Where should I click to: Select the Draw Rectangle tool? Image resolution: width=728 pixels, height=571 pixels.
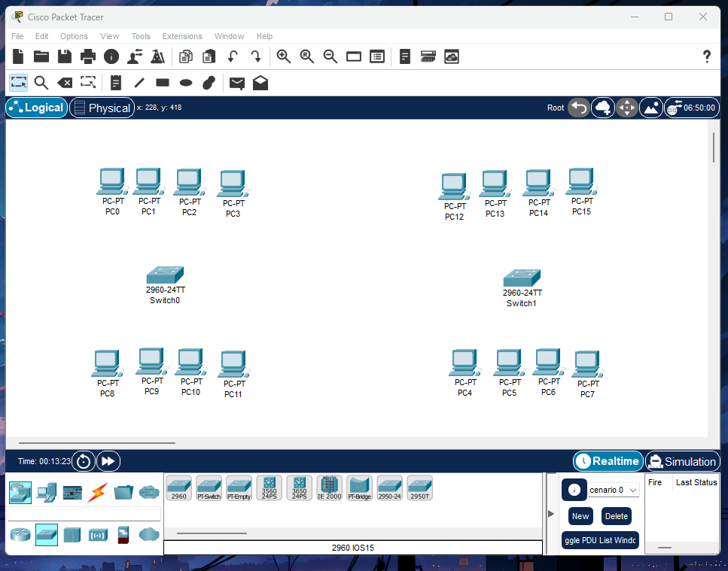tap(163, 83)
